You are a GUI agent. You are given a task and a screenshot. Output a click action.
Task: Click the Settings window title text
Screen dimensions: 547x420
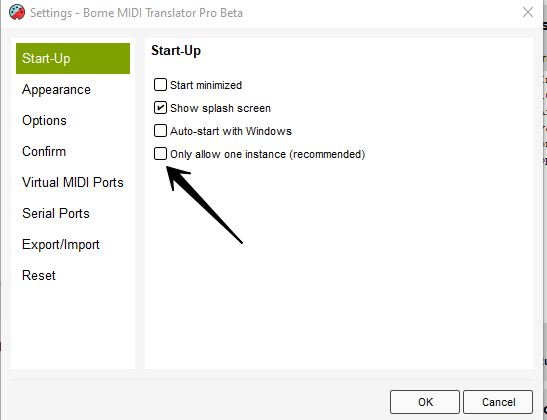click(x=136, y=13)
